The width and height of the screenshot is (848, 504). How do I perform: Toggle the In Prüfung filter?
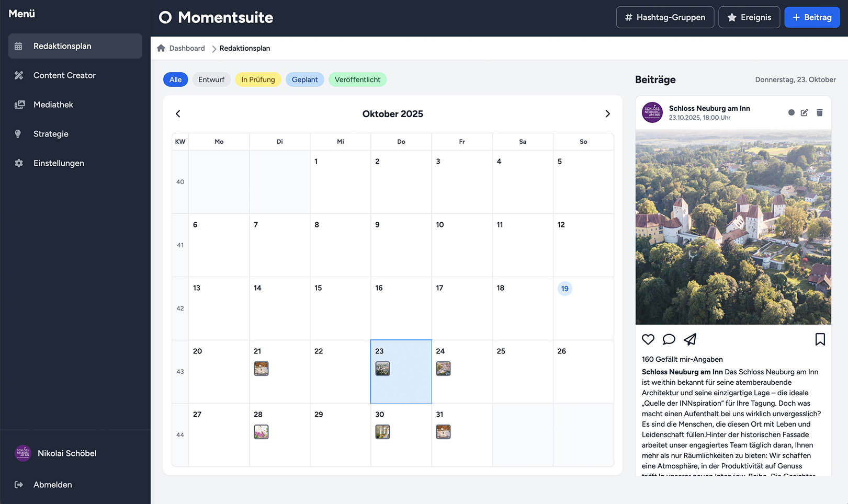tap(258, 79)
